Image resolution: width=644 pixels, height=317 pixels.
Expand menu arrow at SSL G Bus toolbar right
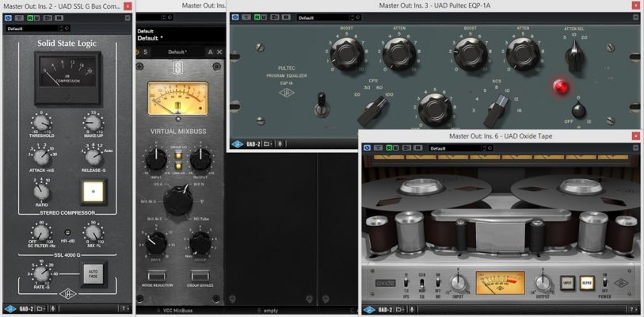tap(128, 18)
